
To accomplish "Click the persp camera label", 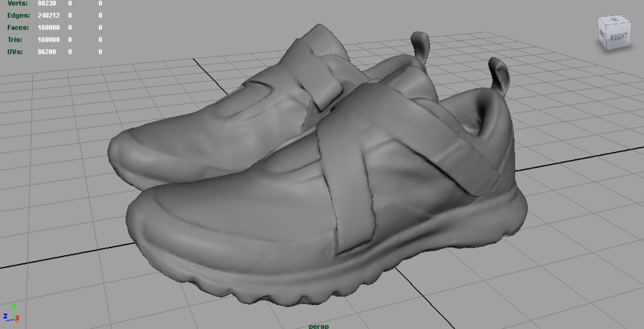I will (x=319, y=326).
